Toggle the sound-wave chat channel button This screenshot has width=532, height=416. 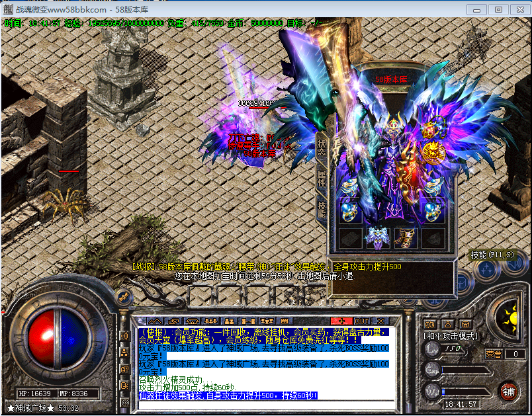(125, 337)
